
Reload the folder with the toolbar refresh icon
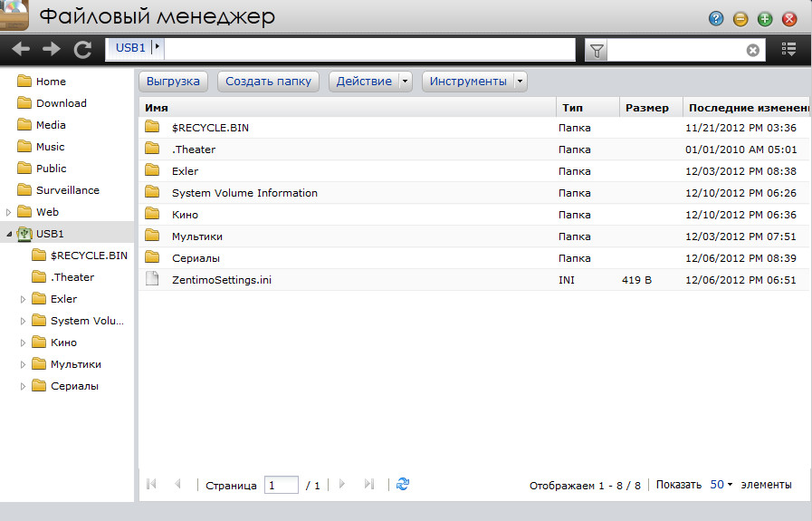tap(82, 50)
